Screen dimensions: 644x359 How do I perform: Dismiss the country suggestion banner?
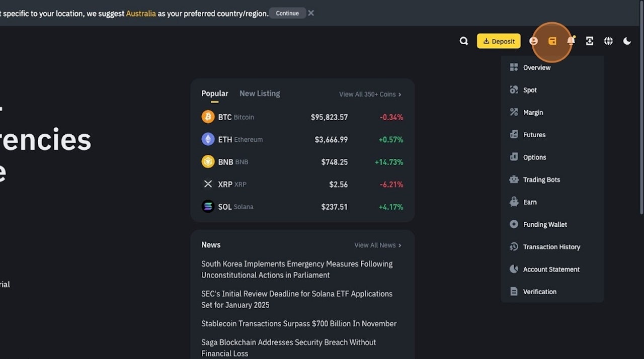pyautogui.click(x=310, y=13)
